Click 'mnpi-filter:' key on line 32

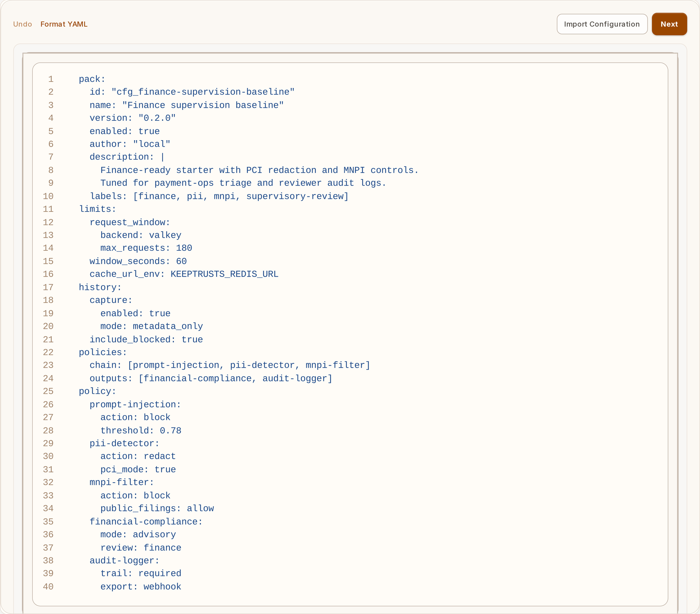pos(122,483)
